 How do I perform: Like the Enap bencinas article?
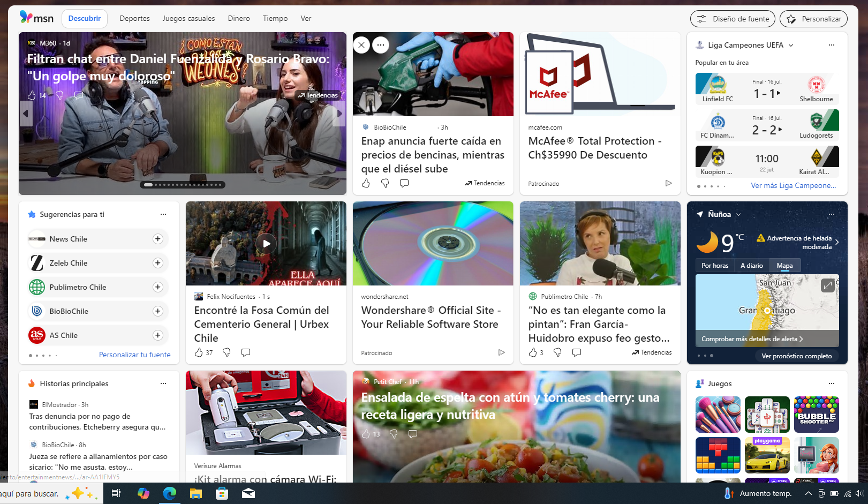(x=366, y=183)
